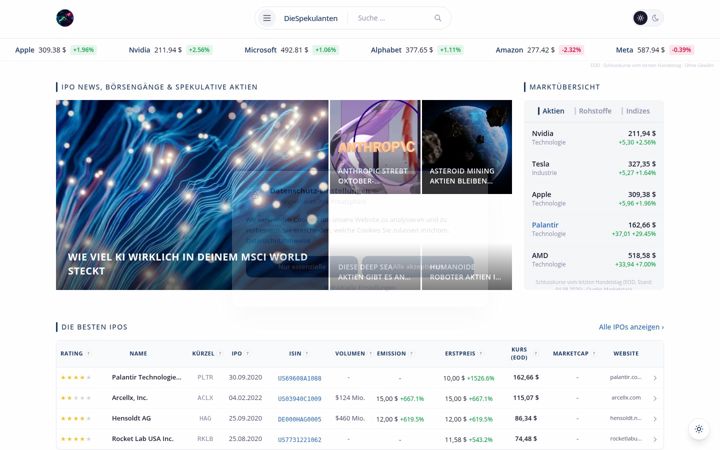Click the magnifier search icon
The height and width of the screenshot is (450, 720).
(438, 18)
